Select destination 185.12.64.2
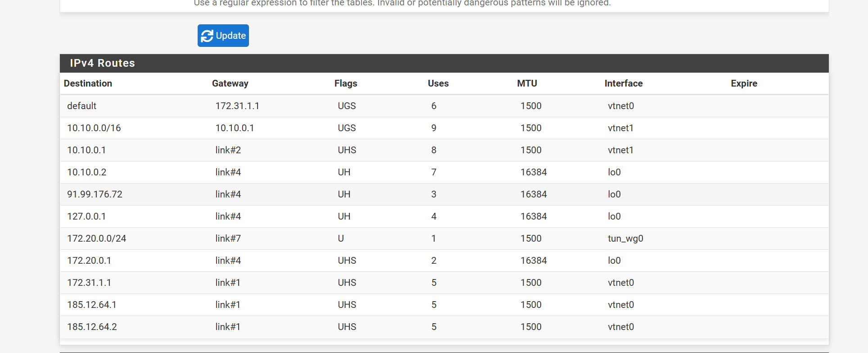Image resolution: width=868 pixels, height=353 pixels. 92,327
